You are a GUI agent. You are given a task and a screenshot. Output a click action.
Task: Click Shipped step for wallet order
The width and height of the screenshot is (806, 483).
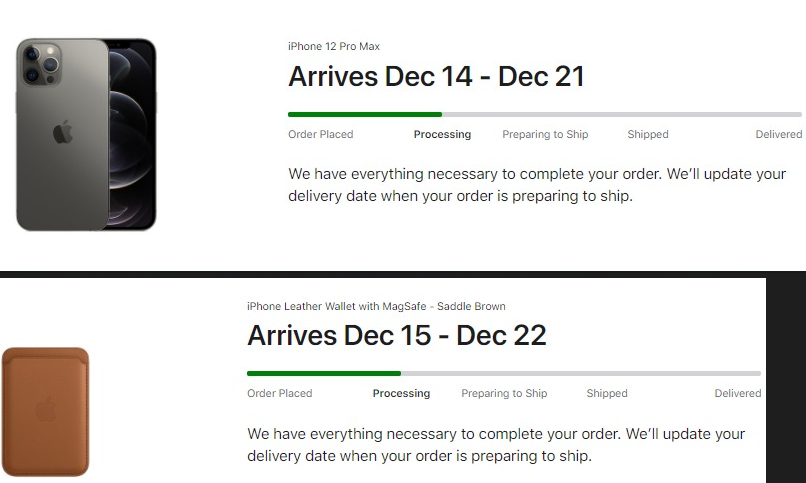click(607, 394)
